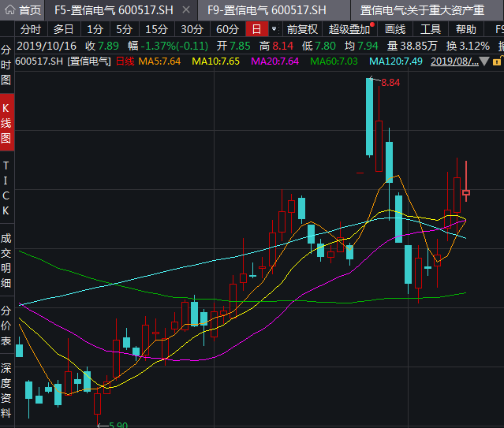
Task: Open the 帮助 help menu
Action: pos(466,29)
